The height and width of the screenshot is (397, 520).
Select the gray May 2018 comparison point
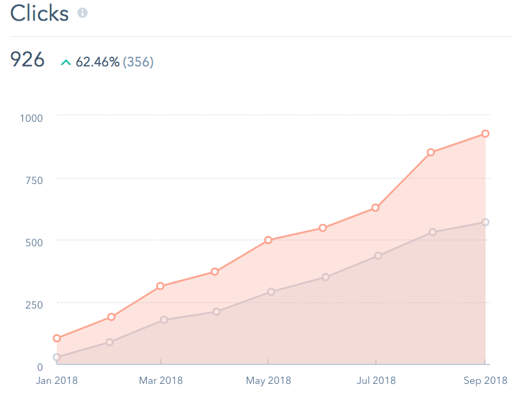(271, 292)
